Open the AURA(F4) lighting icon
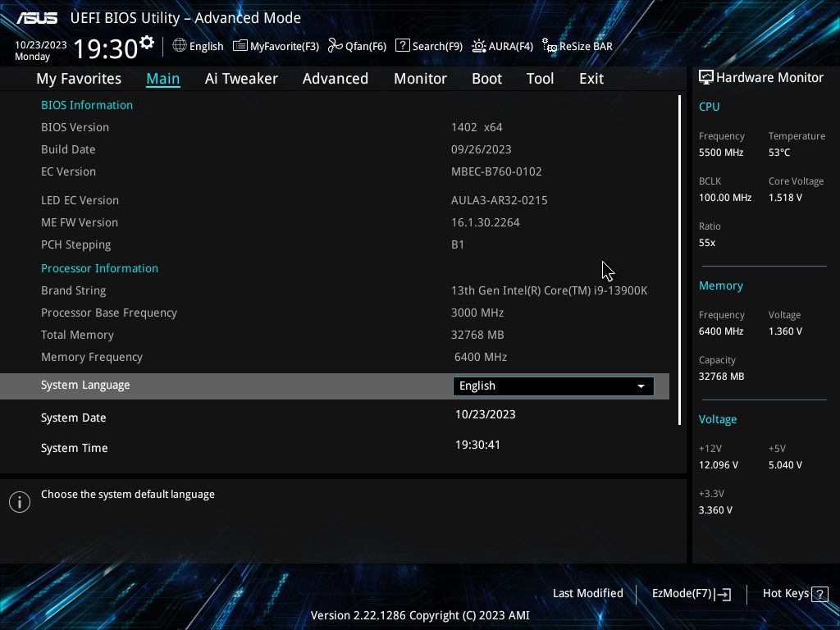Viewport: 840px width, 630px height. (479, 46)
